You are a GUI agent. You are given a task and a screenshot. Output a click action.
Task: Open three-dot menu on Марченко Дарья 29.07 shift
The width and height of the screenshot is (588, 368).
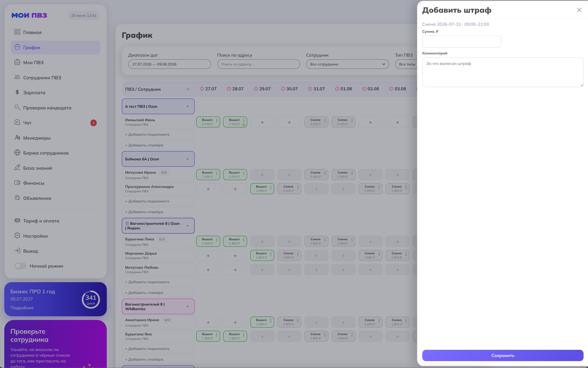(x=271, y=254)
